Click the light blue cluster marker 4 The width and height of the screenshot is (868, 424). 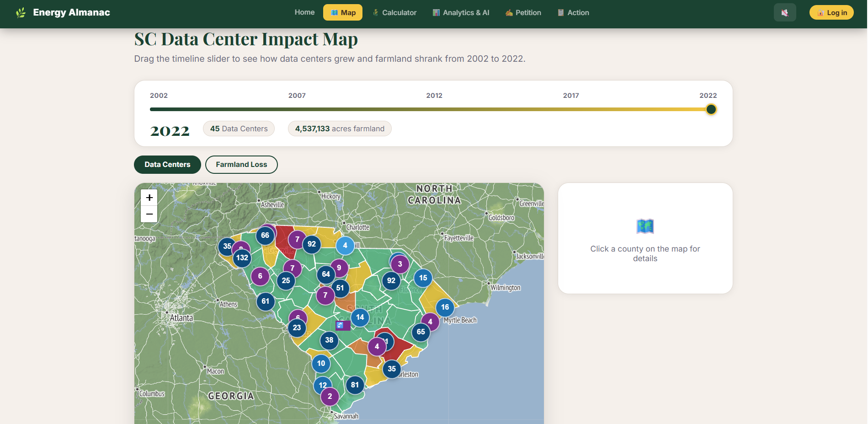(345, 246)
